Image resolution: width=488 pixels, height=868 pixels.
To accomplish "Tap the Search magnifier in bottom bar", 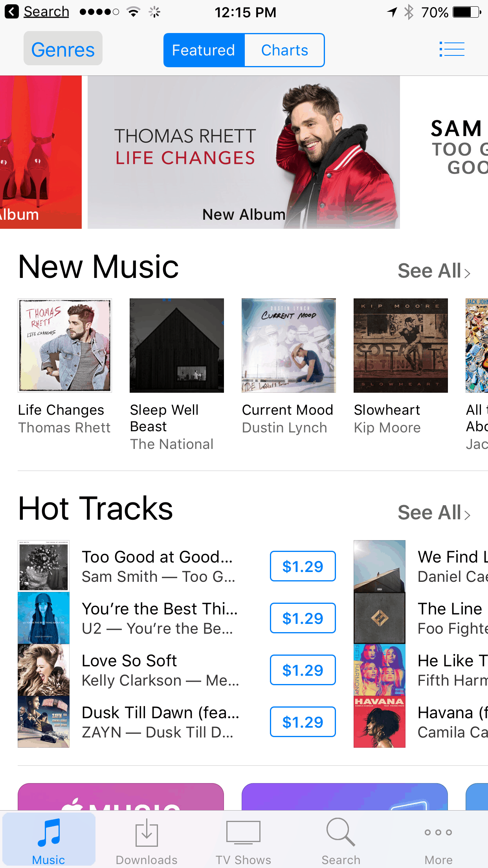I will click(341, 832).
